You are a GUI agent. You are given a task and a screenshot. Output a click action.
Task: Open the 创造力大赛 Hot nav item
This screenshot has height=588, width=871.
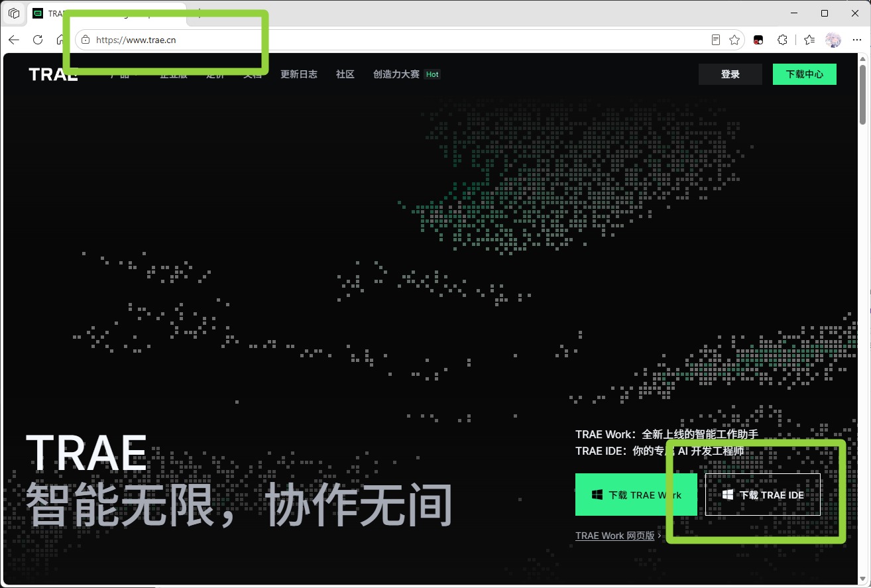406,74
